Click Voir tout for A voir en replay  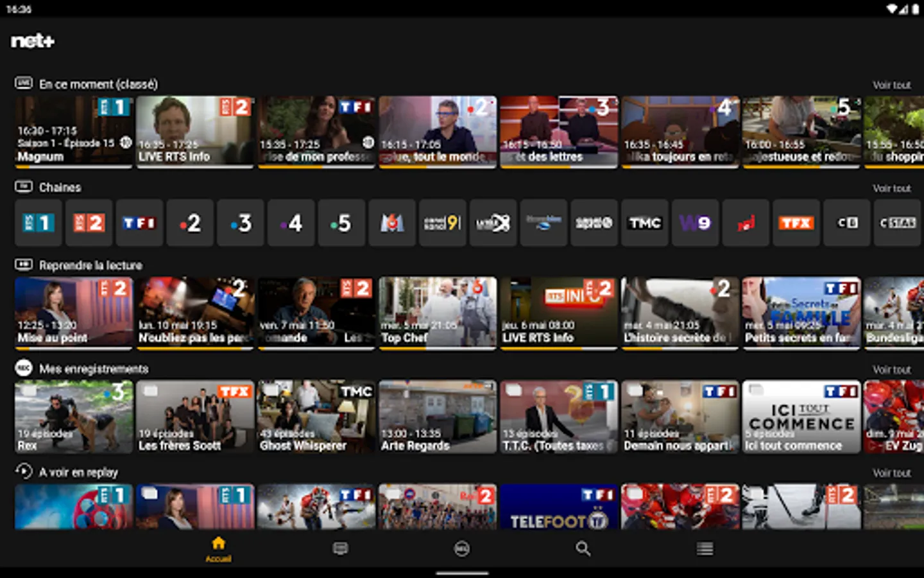pos(891,473)
